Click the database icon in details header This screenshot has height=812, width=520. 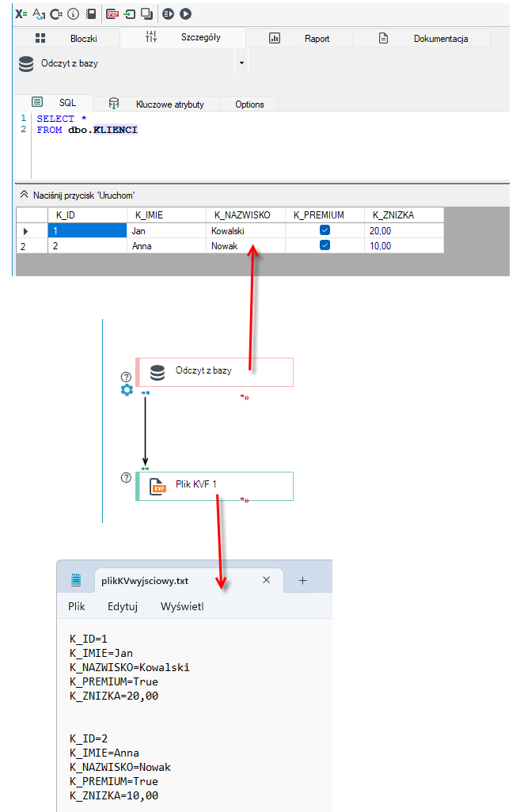26,63
